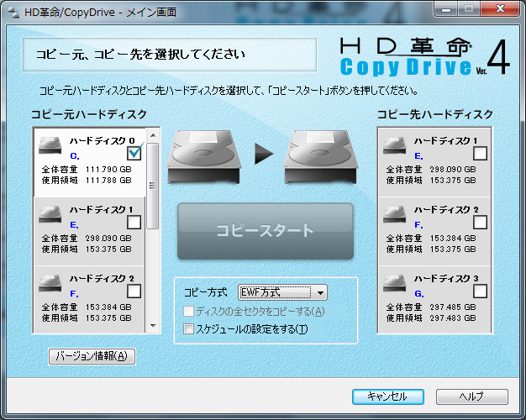This screenshot has height=420, width=526.
Task: Click the large destination disk illustration
Action: (x=321, y=157)
